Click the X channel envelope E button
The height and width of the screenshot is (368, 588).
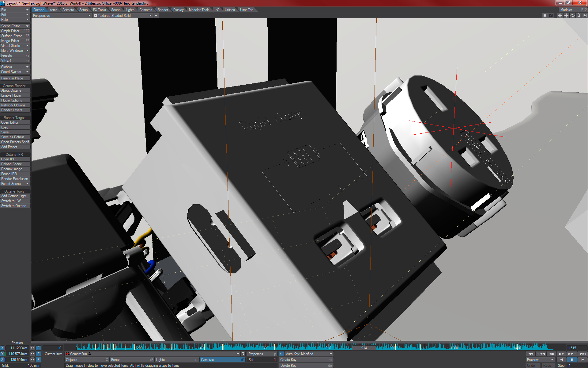(x=38, y=348)
